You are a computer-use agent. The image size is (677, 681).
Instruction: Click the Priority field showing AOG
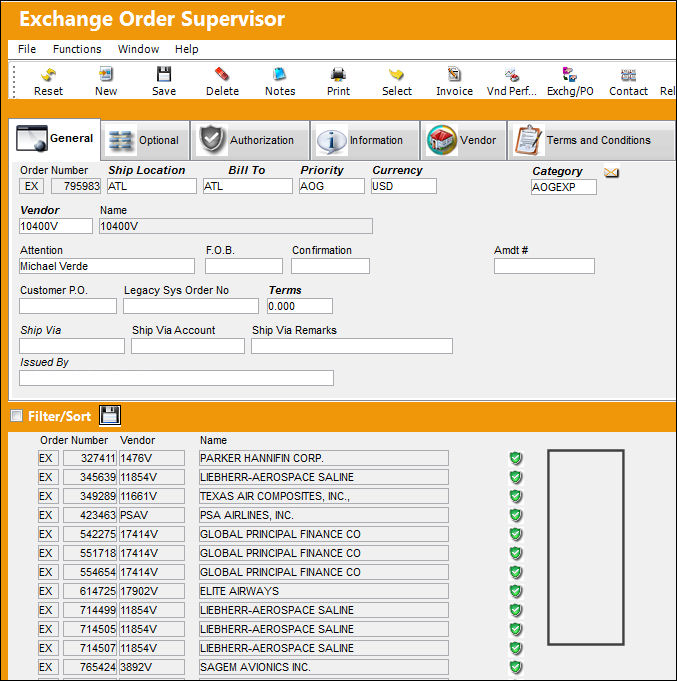point(331,186)
